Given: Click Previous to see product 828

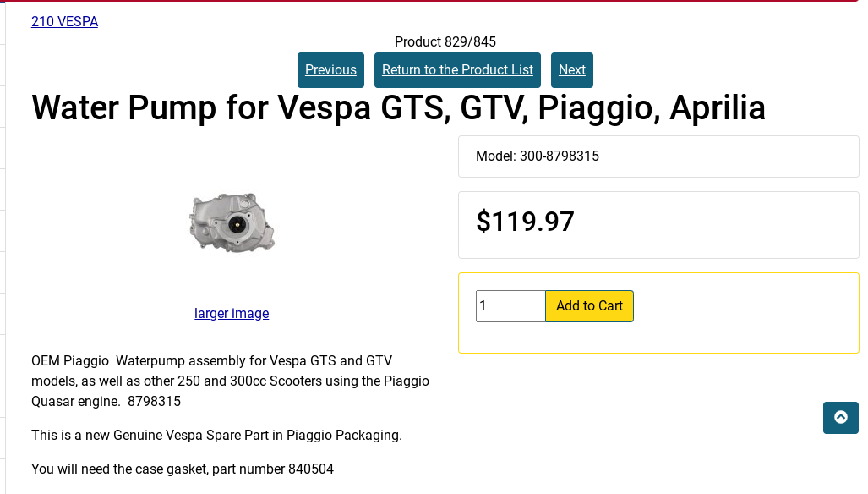Looking at the screenshot, I should click(x=330, y=69).
